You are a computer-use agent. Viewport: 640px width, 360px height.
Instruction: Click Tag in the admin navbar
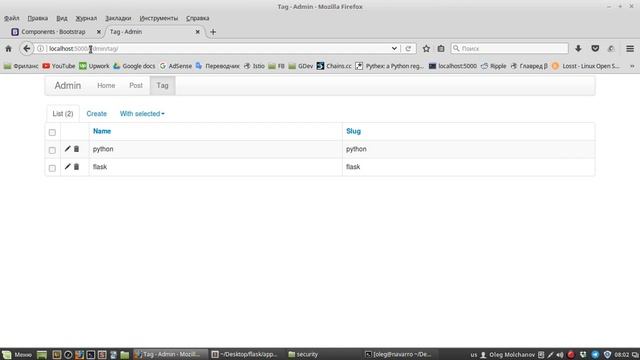[x=162, y=86]
